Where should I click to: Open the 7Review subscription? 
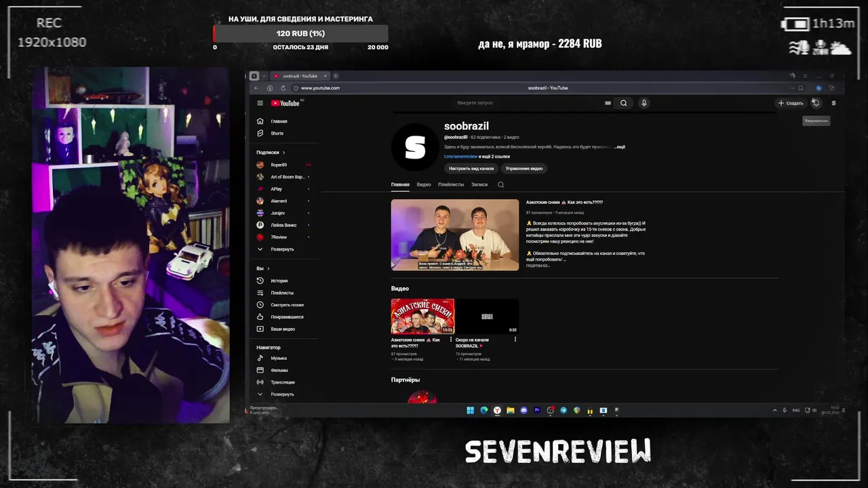[283, 237]
